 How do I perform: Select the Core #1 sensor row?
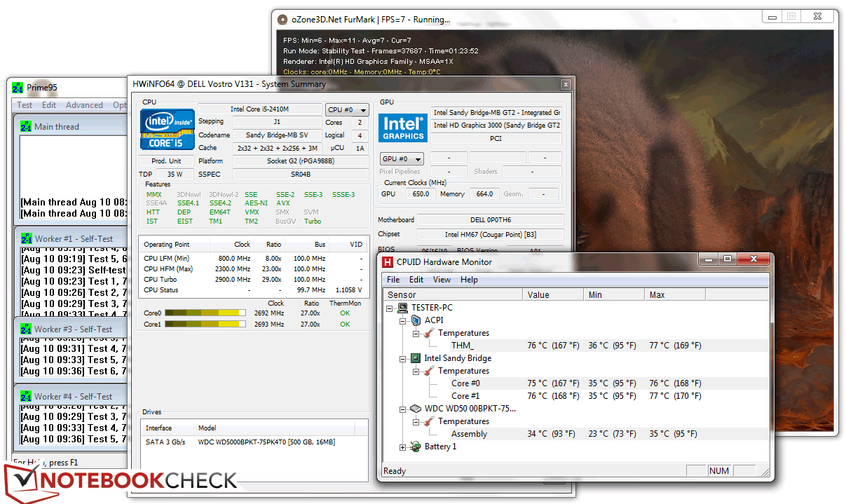point(575,396)
